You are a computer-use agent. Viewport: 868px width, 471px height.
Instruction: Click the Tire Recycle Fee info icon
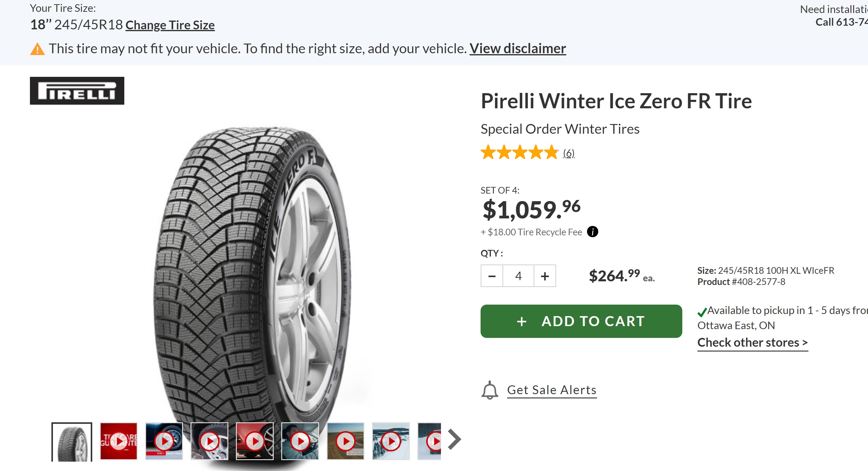point(592,232)
